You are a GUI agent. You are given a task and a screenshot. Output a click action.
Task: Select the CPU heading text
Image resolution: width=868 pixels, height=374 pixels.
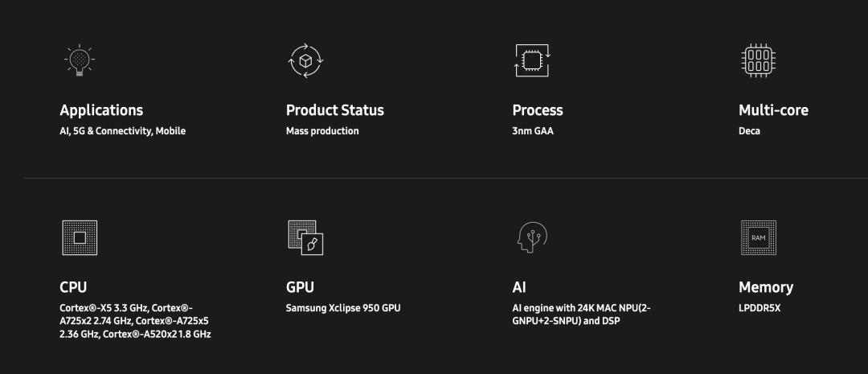pyautogui.click(x=73, y=287)
